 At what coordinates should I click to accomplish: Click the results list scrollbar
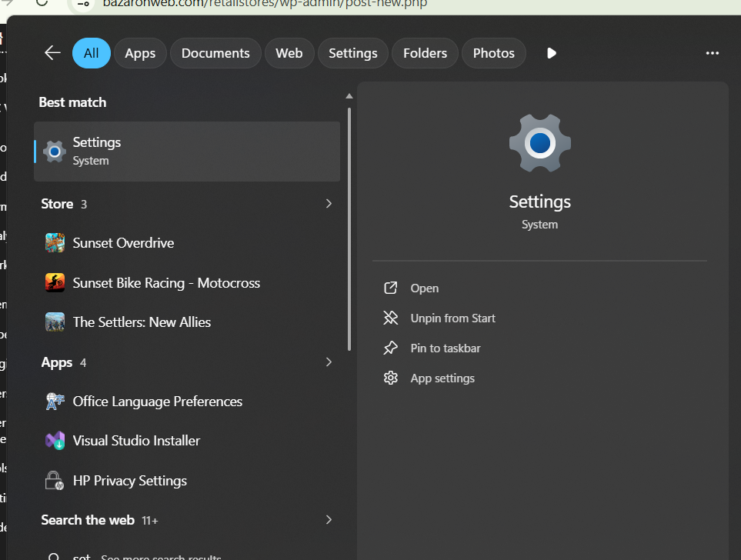coord(349,229)
